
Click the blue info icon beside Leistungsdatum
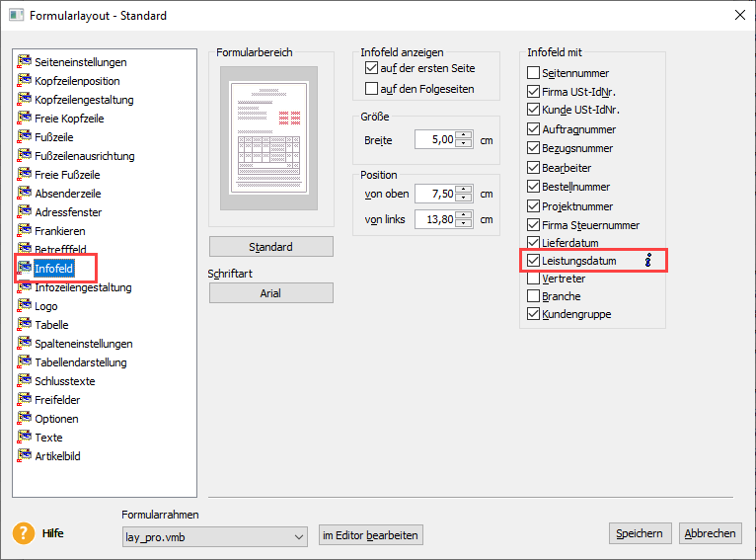[648, 261]
